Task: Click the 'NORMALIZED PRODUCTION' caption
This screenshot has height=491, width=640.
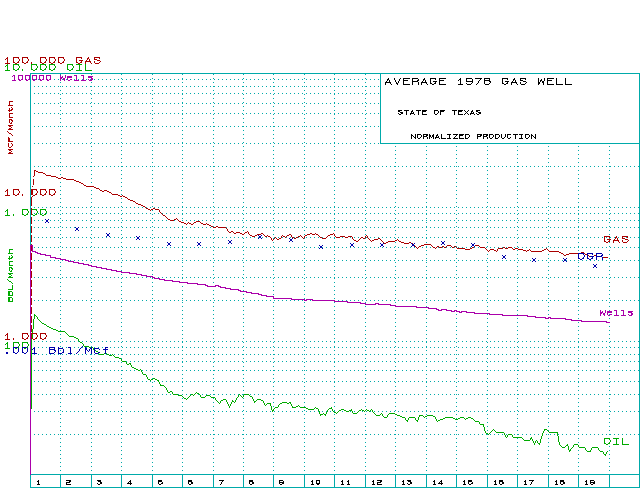Action: pos(472,136)
